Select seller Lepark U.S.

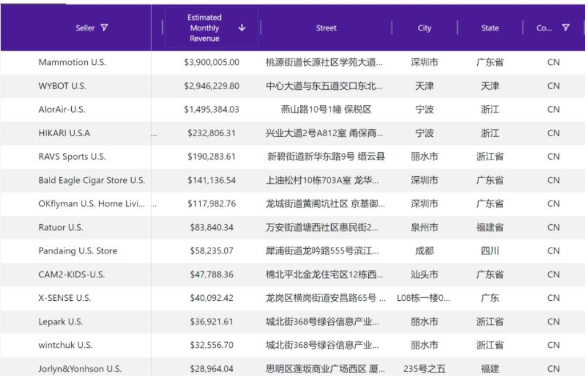click(x=61, y=321)
